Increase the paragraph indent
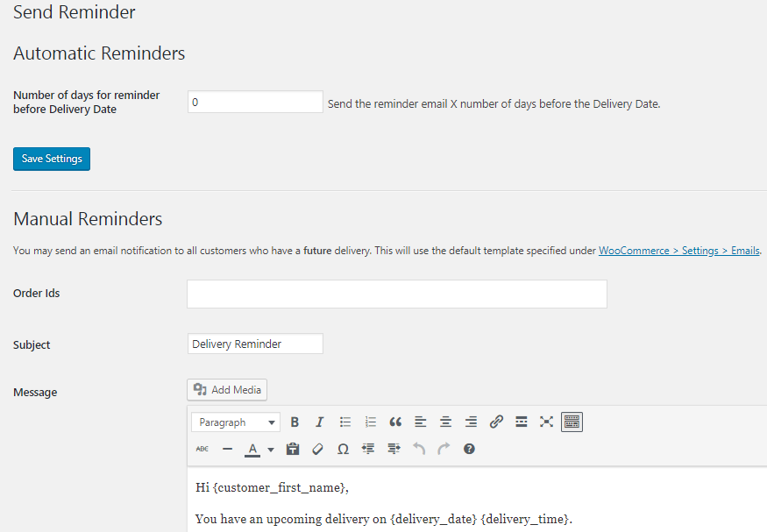The image size is (767, 532). [394, 449]
